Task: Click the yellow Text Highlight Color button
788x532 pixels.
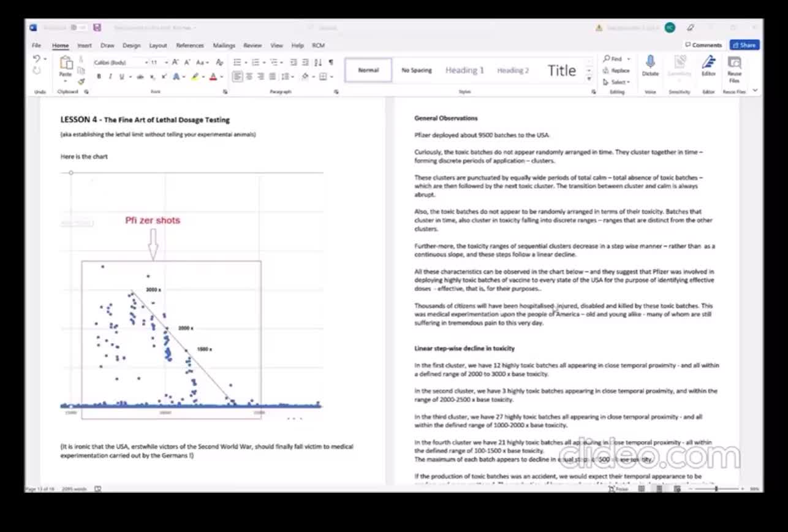Action: [x=195, y=77]
